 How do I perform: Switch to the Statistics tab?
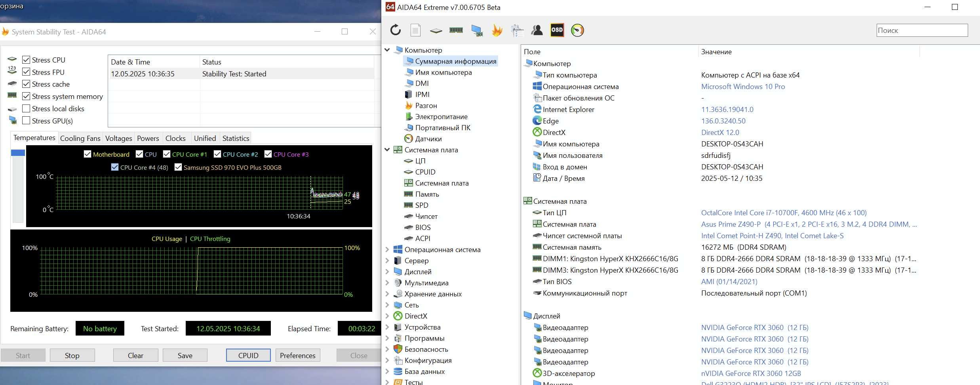236,138
